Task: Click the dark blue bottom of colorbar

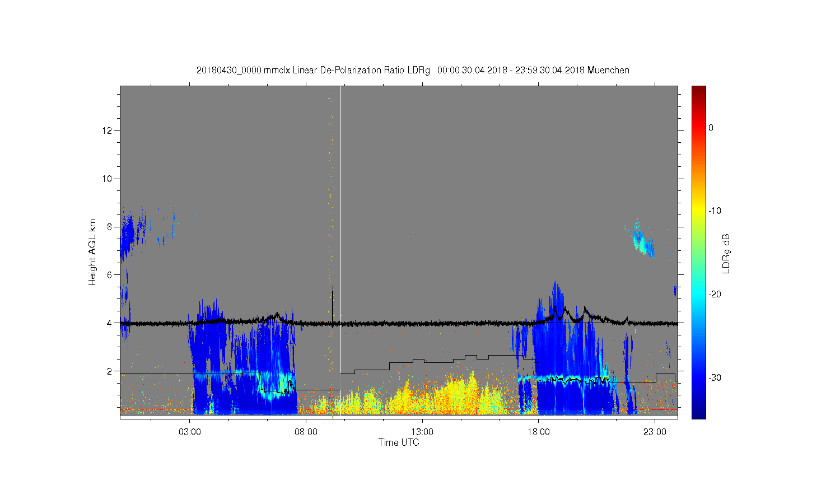Action: [698, 414]
